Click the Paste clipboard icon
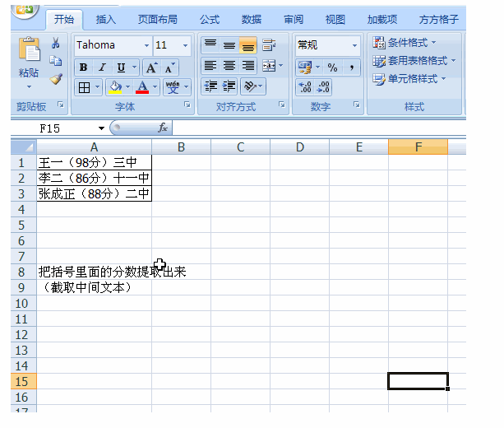The image size is (504, 428). point(29,49)
